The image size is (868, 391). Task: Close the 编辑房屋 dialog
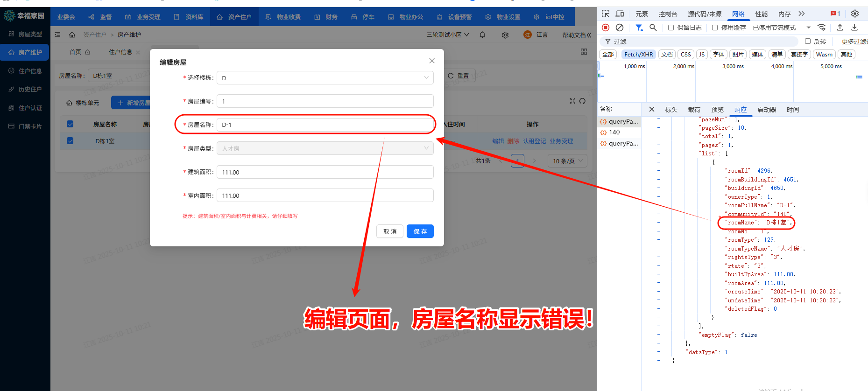(432, 61)
